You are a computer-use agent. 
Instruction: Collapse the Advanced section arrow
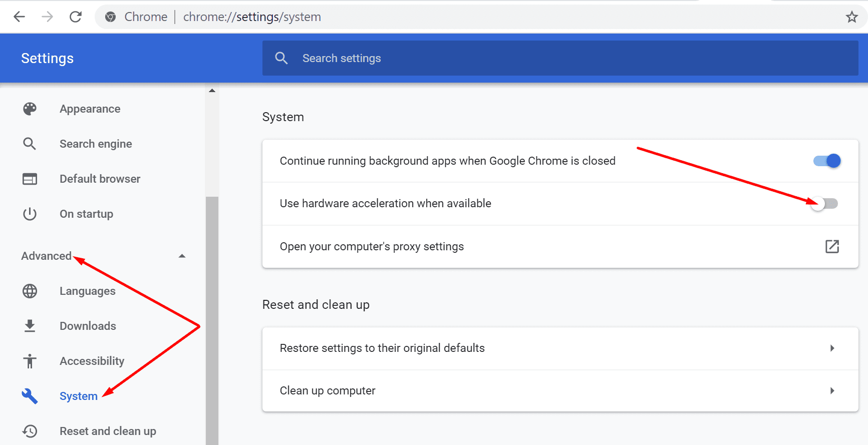pos(182,256)
